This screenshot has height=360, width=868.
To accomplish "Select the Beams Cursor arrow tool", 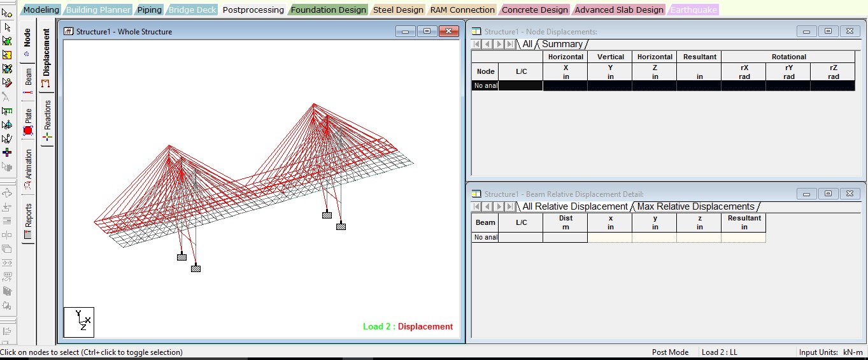I will (7, 27).
